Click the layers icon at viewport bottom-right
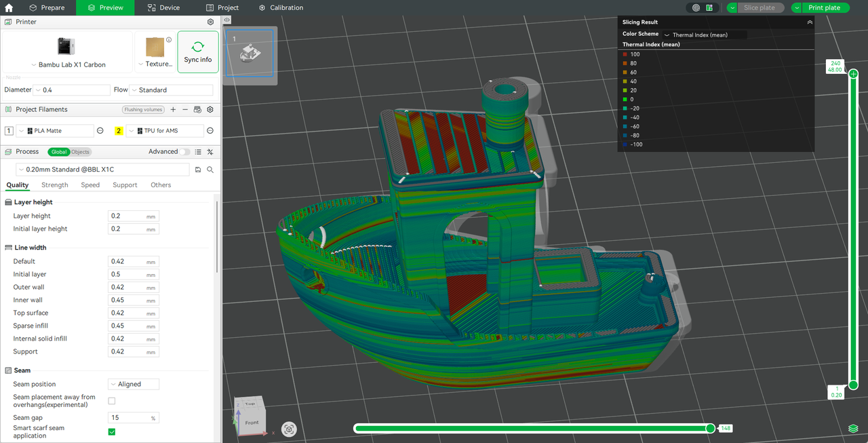Viewport: 868px width, 443px height. click(853, 429)
